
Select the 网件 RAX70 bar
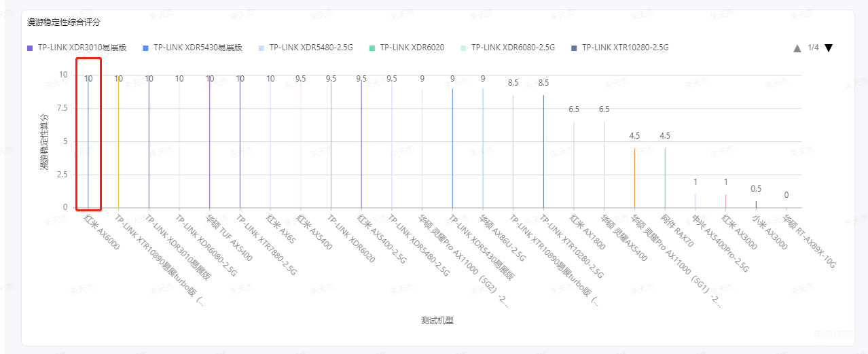(x=665, y=177)
